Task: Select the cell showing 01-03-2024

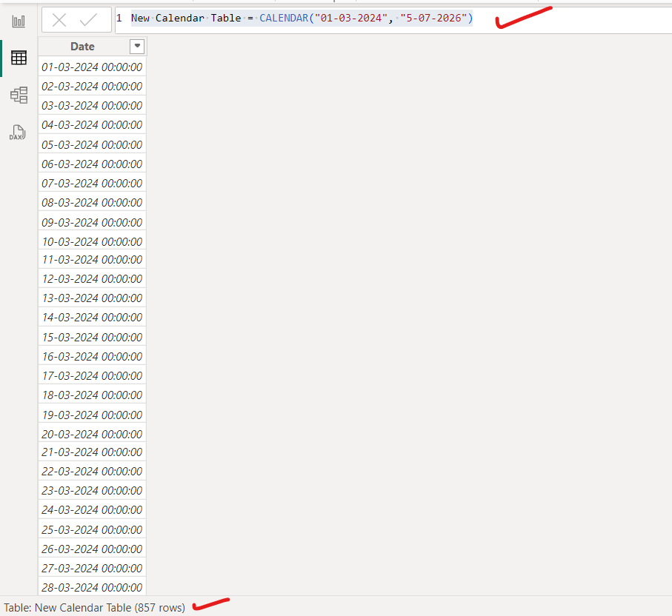Action: (x=91, y=67)
